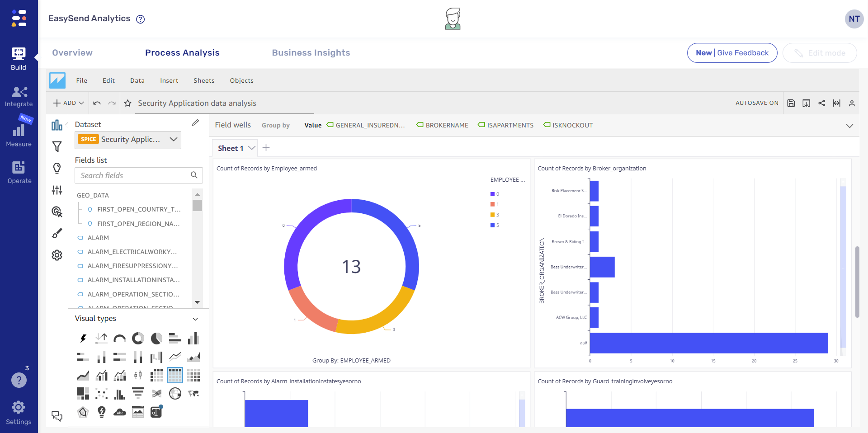Select the Insights lightbulb icon
Image resolution: width=868 pixels, height=433 pixels.
(x=57, y=168)
